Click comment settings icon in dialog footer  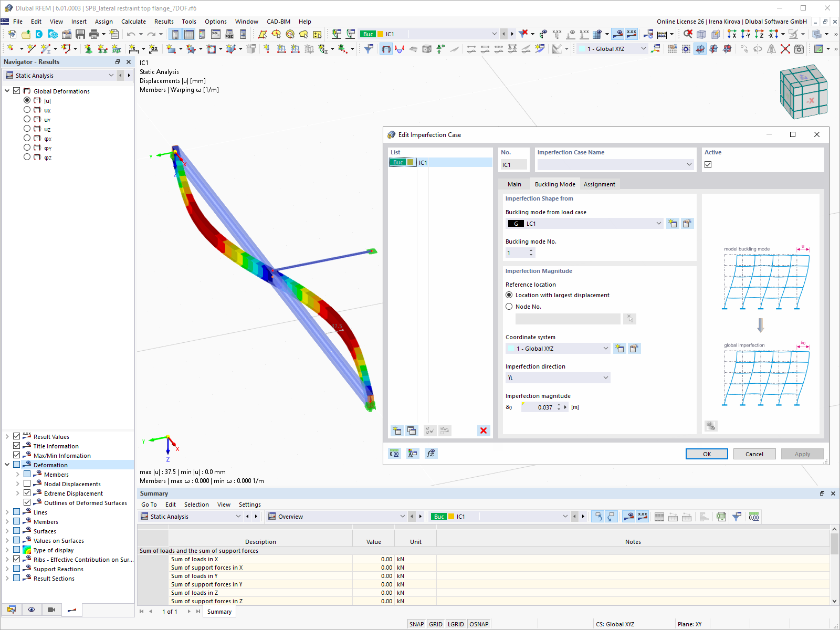(413, 454)
